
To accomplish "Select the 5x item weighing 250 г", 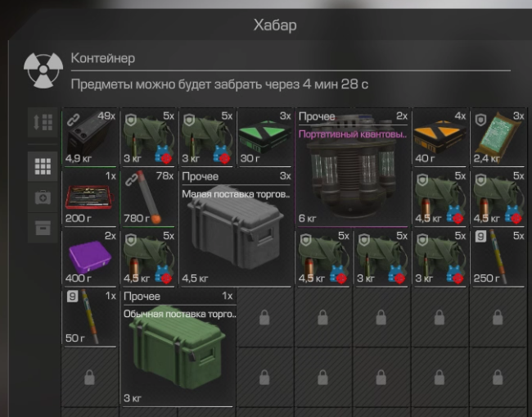I will pyautogui.click(x=498, y=257).
